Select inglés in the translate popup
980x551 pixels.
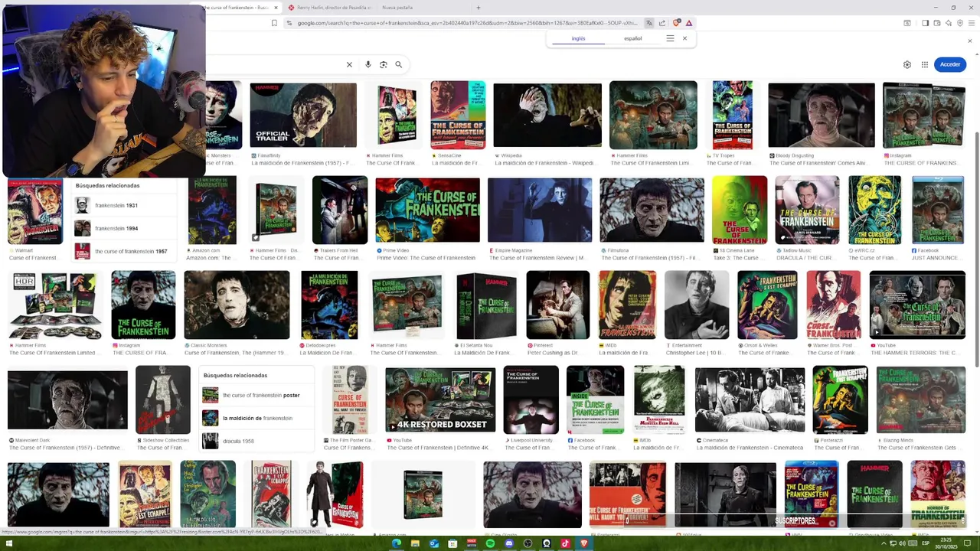pyautogui.click(x=578, y=38)
